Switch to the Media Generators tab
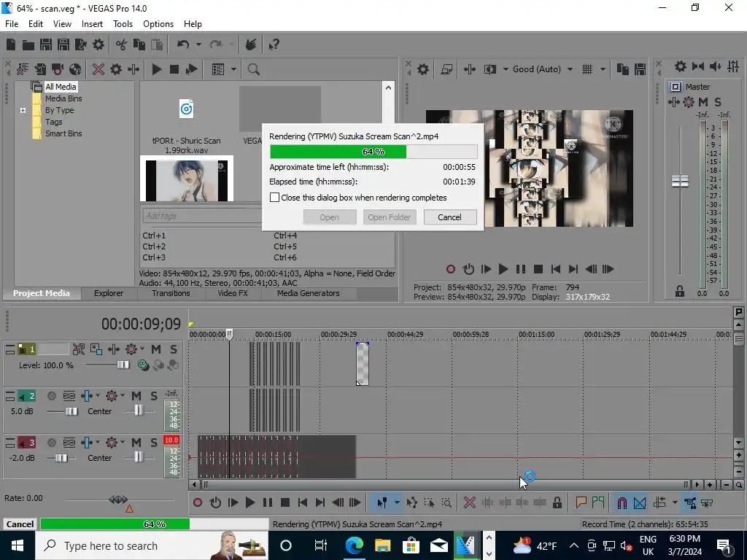 (309, 293)
